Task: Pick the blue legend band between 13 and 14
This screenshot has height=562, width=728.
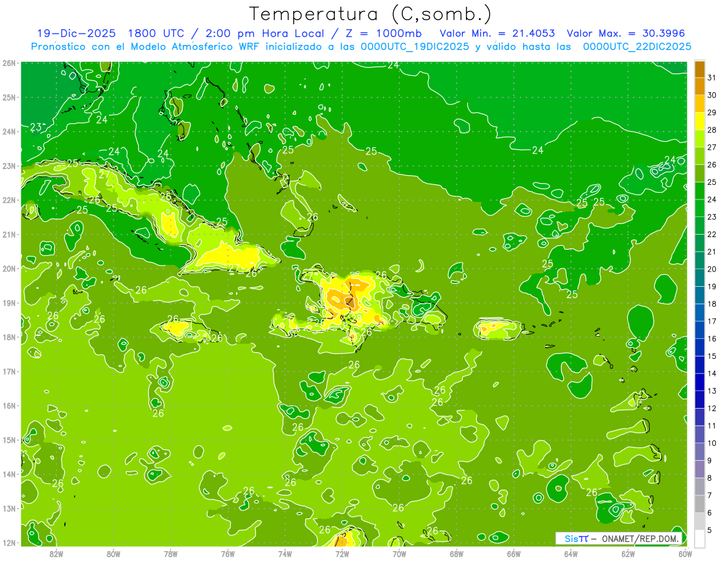Action: point(699,382)
